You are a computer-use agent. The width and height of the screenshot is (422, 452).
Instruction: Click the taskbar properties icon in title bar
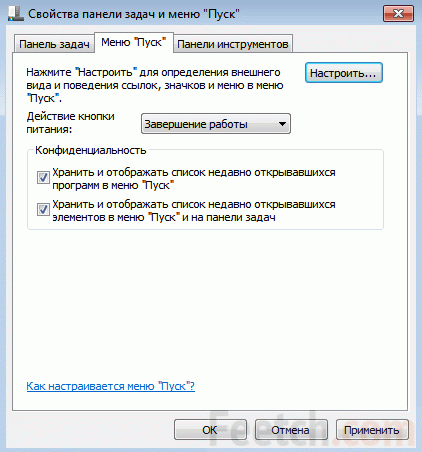point(16,14)
